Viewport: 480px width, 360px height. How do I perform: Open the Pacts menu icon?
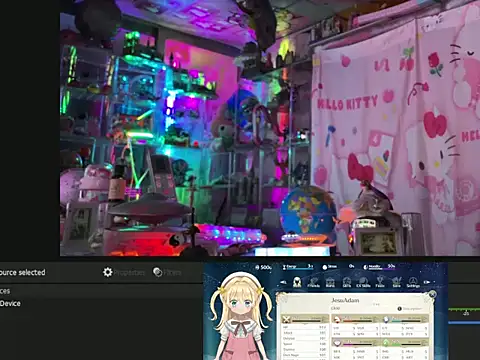(x=380, y=282)
